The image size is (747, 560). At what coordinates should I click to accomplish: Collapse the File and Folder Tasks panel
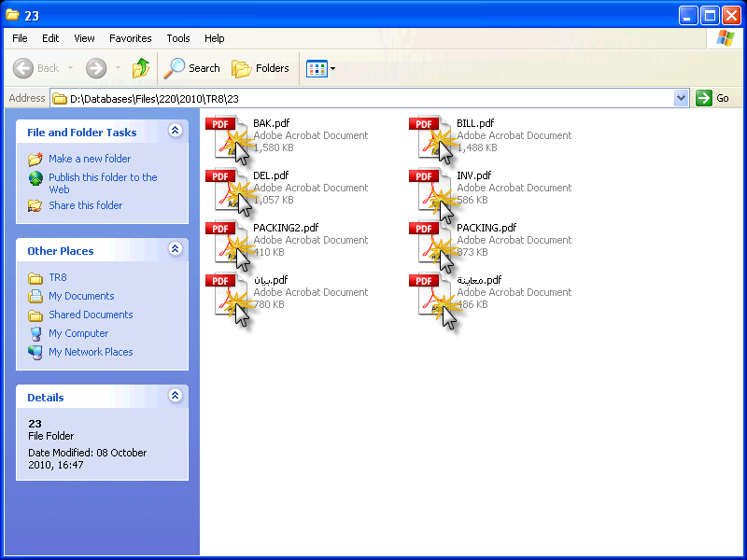tap(176, 131)
